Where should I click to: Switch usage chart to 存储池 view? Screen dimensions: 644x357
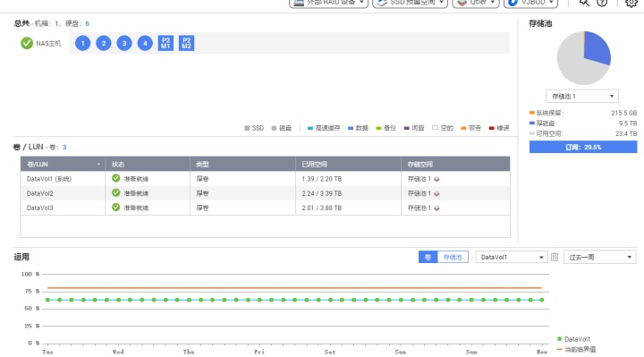click(453, 257)
